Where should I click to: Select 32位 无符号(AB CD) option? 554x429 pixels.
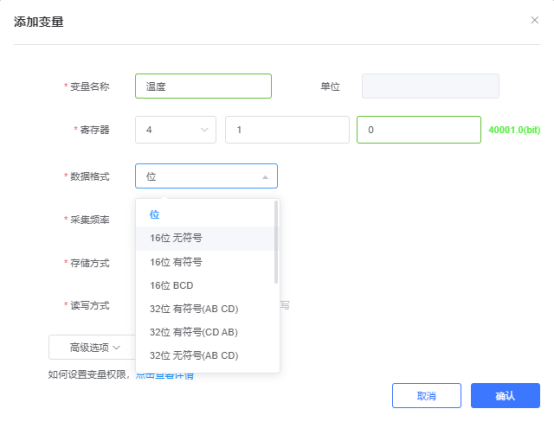click(205, 355)
